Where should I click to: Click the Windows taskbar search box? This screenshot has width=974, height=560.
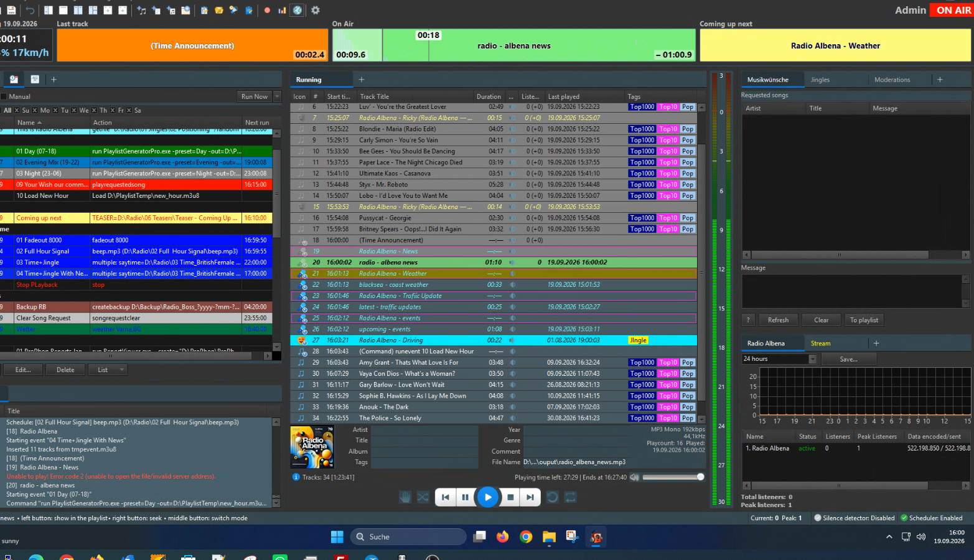pos(408,537)
